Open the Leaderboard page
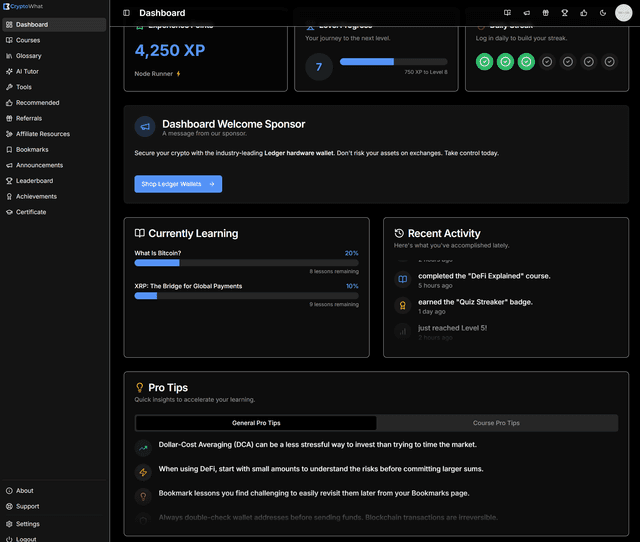Screen dimensions: 640x542 coord(54,181)
